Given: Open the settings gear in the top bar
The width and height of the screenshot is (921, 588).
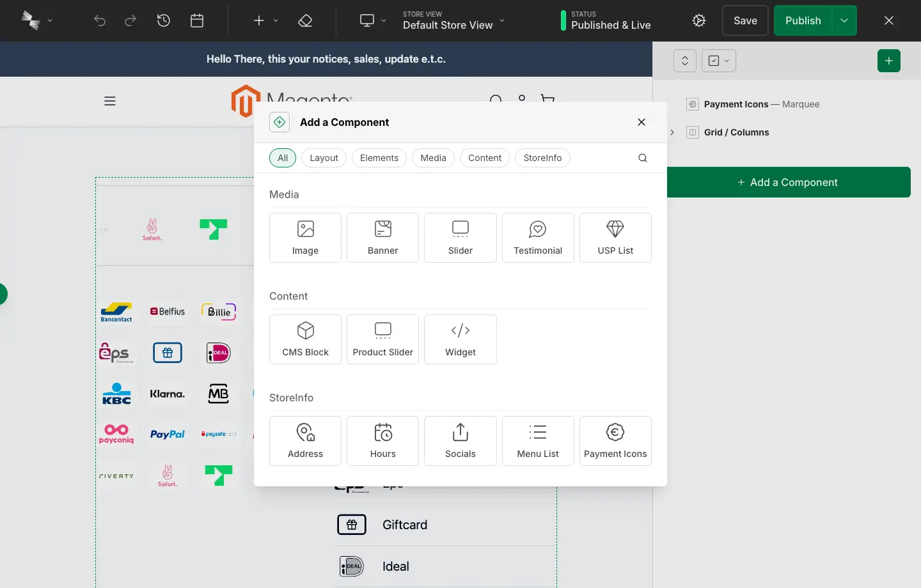Looking at the screenshot, I should (698, 20).
